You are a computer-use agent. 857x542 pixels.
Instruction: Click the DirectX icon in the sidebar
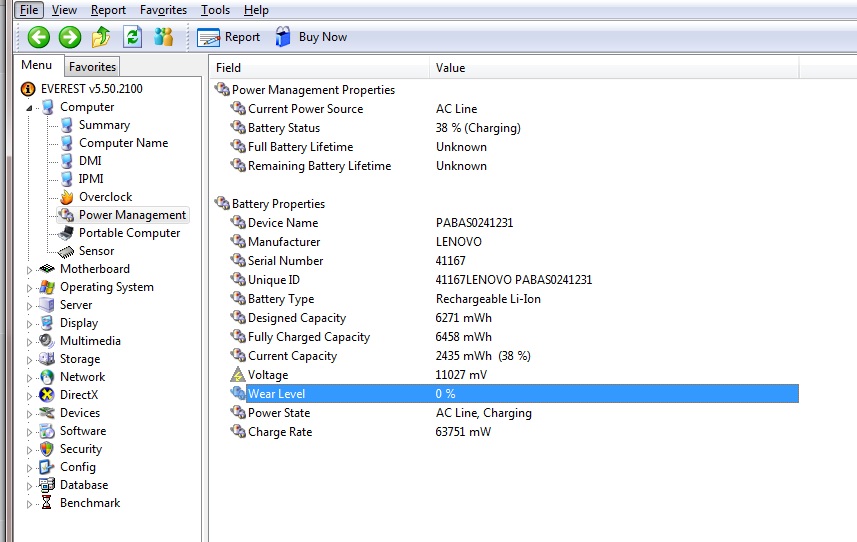pos(46,395)
